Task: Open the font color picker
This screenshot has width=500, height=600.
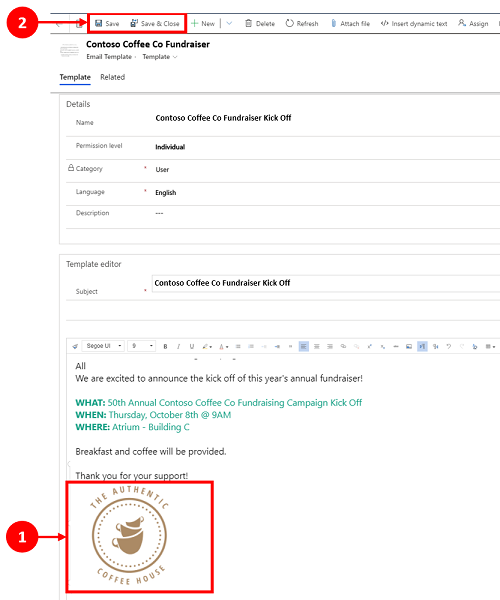Action: click(x=223, y=346)
